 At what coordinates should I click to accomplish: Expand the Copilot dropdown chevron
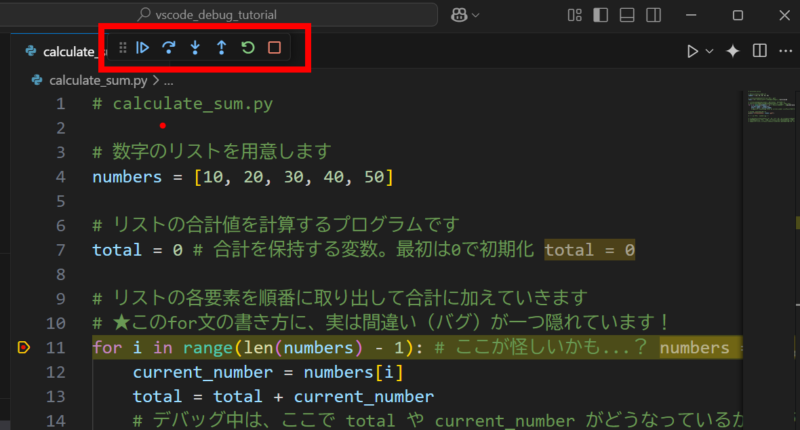pos(476,16)
